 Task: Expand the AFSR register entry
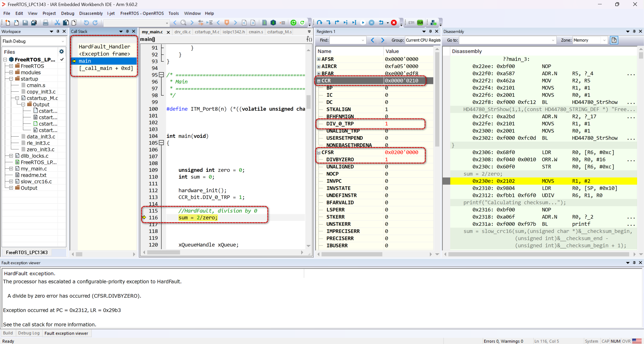[x=318, y=59]
